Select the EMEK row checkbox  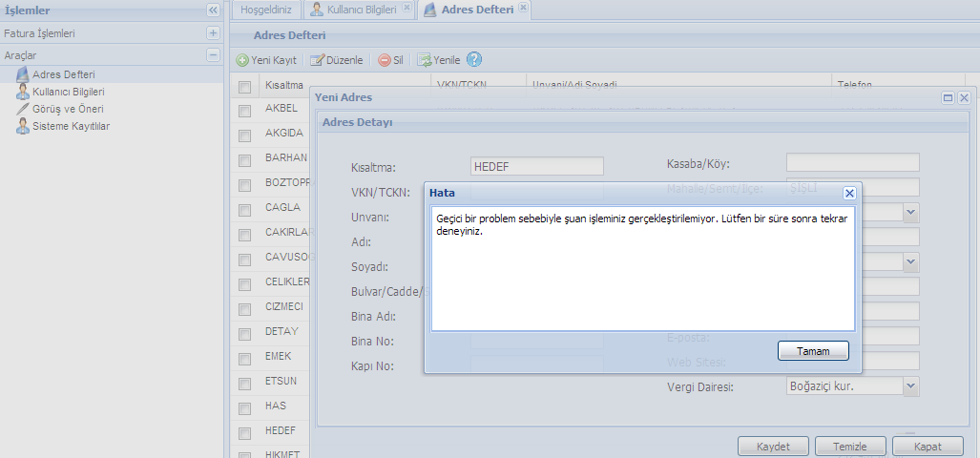(x=244, y=357)
